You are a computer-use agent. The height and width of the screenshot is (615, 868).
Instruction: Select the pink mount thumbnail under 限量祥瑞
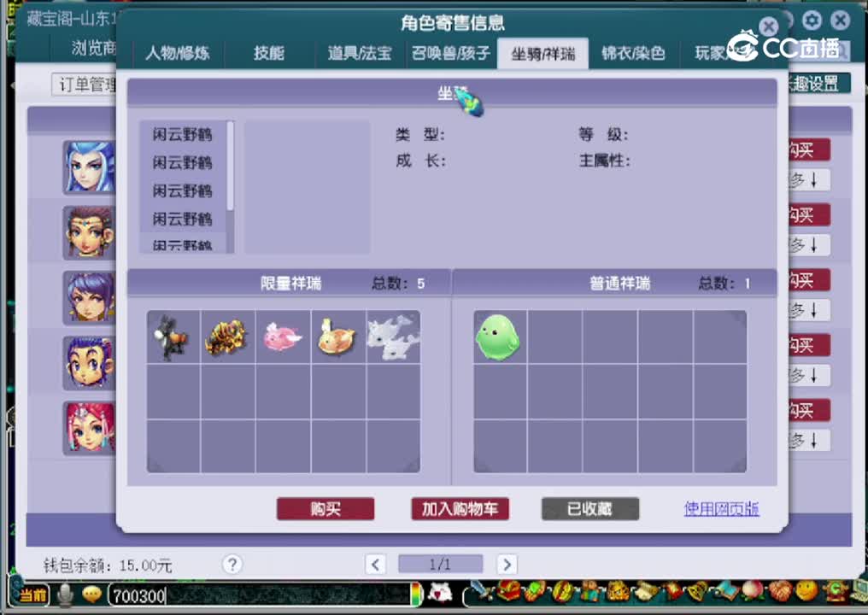pos(282,336)
